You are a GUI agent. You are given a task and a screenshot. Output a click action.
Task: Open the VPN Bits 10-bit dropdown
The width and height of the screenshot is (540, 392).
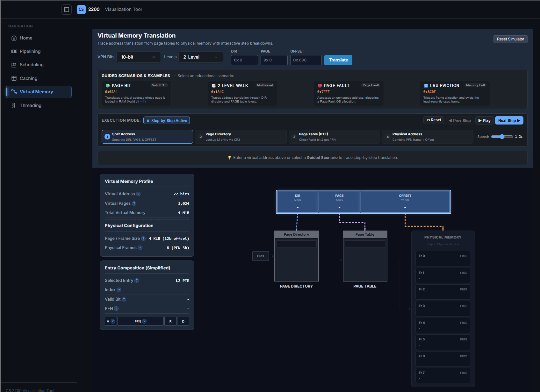coord(138,57)
